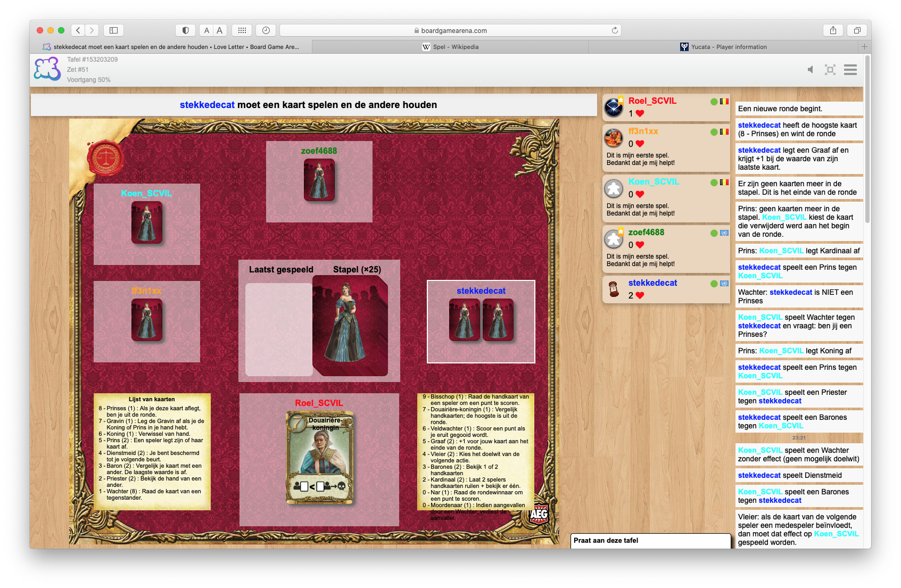Screen dimensions: 901x588
Task: Click the Praat aan deze tafel chat field
Action: 651,541
